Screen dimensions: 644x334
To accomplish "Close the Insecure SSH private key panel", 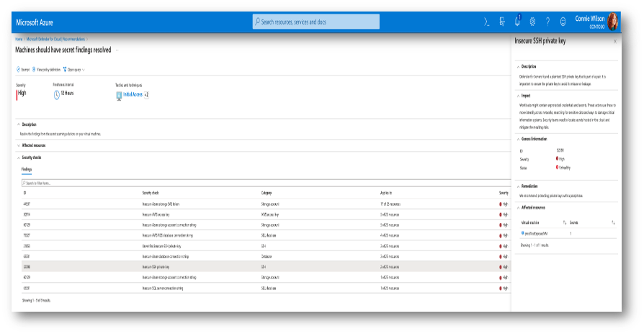I will pyautogui.click(x=615, y=42).
